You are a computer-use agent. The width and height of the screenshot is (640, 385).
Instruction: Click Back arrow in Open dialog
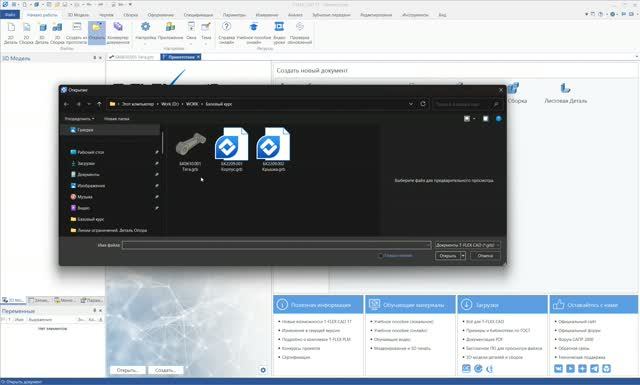pos(67,104)
